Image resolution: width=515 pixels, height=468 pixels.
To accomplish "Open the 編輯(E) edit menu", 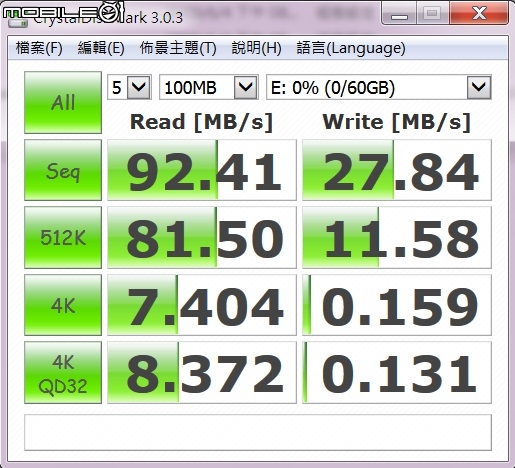I will coord(101,48).
